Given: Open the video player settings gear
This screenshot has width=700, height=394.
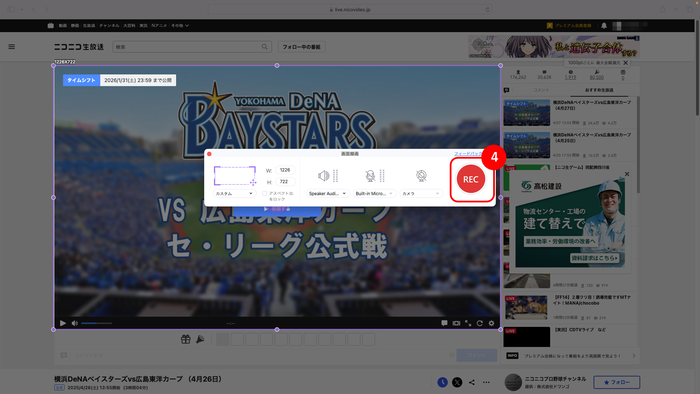Looking at the screenshot, I should coord(491,323).
